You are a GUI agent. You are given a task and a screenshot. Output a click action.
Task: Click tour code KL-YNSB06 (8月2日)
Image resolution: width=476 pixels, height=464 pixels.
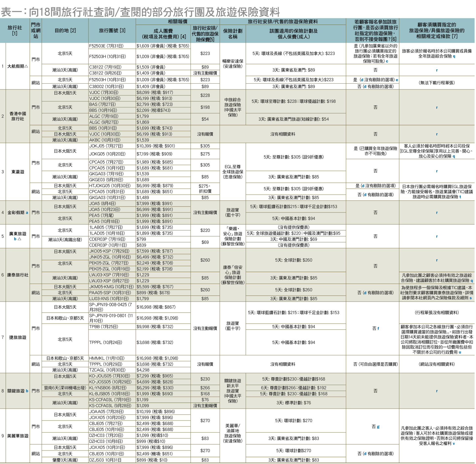tap(109, 388)
